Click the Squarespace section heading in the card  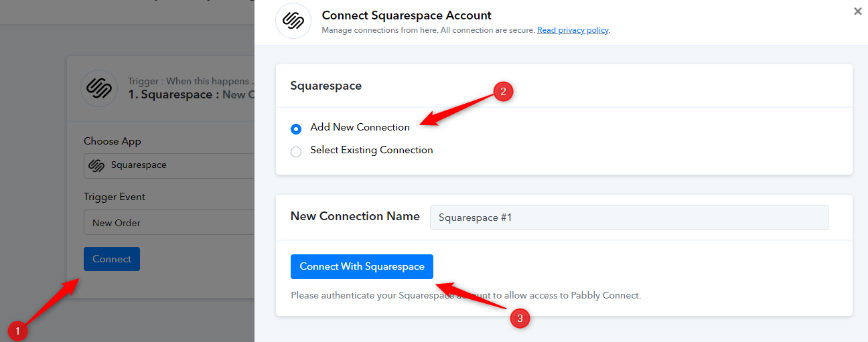pyautogui.click(x=325, y=86)
